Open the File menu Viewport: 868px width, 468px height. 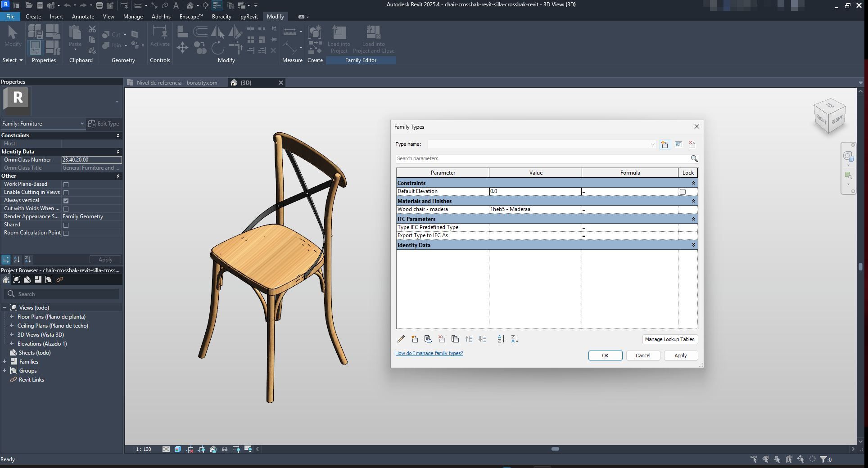[x=10, y=17]
